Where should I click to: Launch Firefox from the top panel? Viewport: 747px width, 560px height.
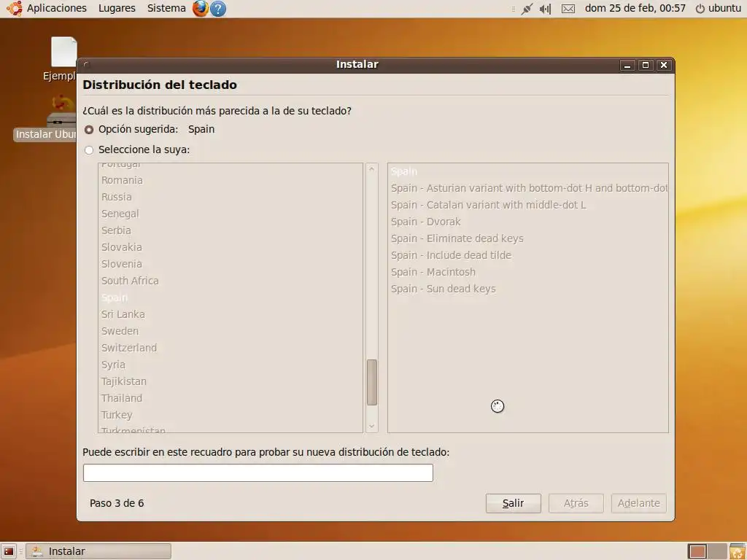(201, 8)
